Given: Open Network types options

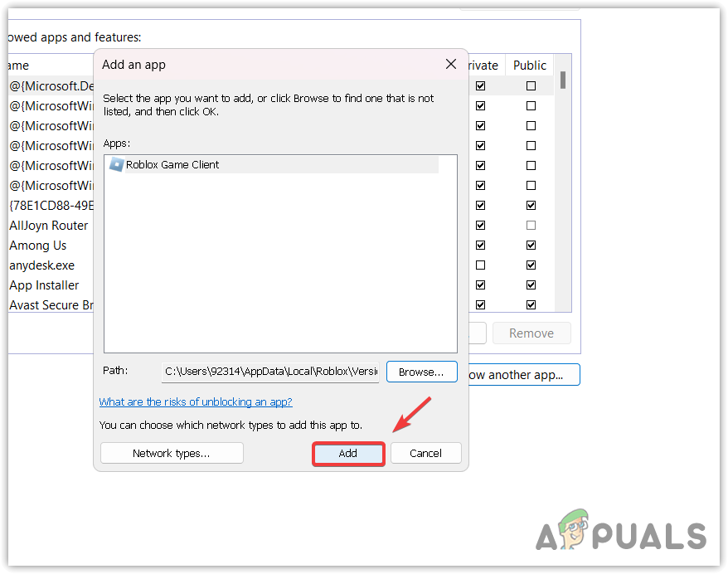Looking at the screenshot, I should pyautogui.click(x=172, y=453).
